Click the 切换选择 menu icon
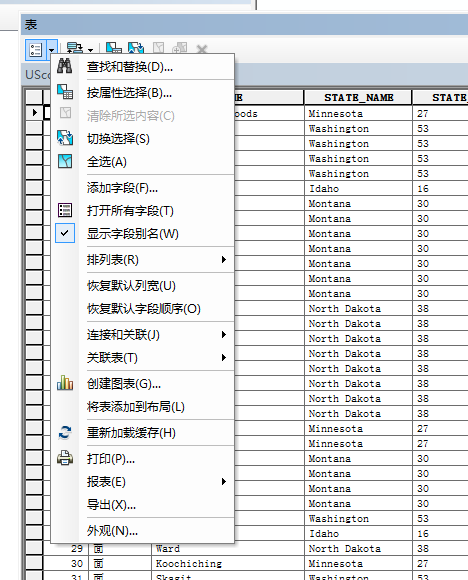 point(65,138)
